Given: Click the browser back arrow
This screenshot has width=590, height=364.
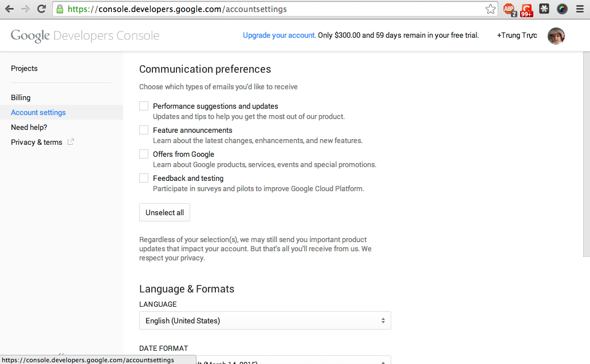Looking at the screenshot, I should click(9, 9).
